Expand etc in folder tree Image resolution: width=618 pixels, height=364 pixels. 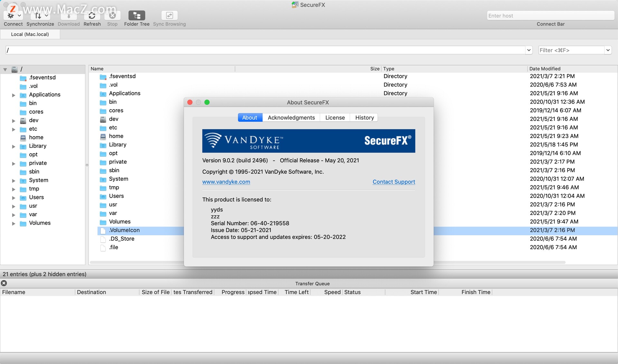14,129
